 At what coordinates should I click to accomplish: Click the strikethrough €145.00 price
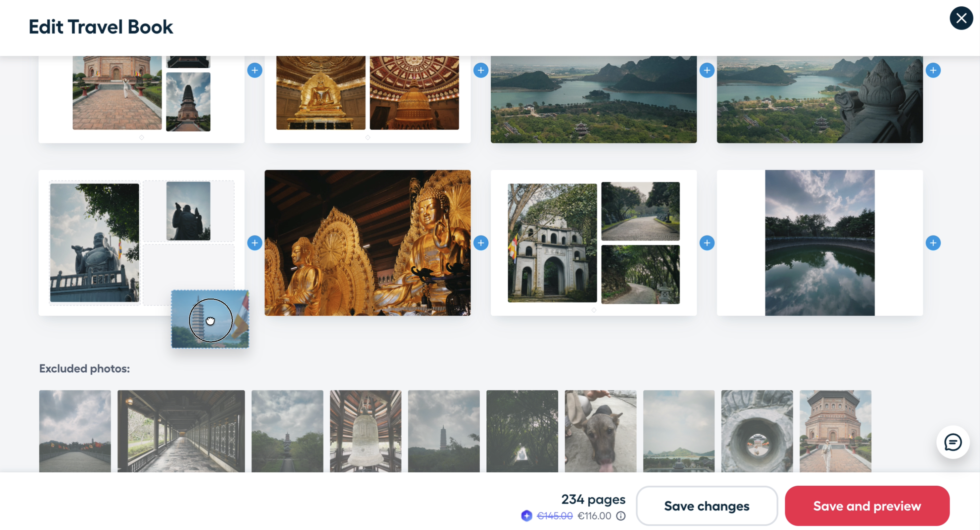554,516
